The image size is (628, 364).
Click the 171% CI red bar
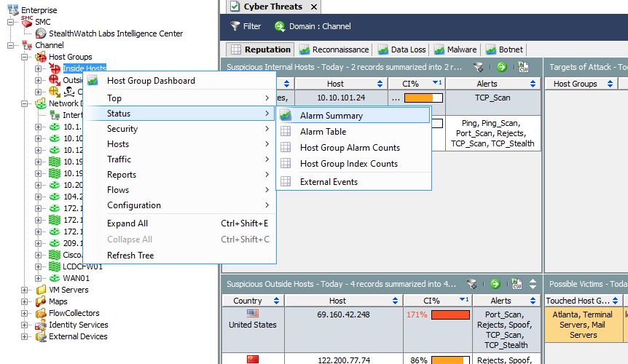450,314
